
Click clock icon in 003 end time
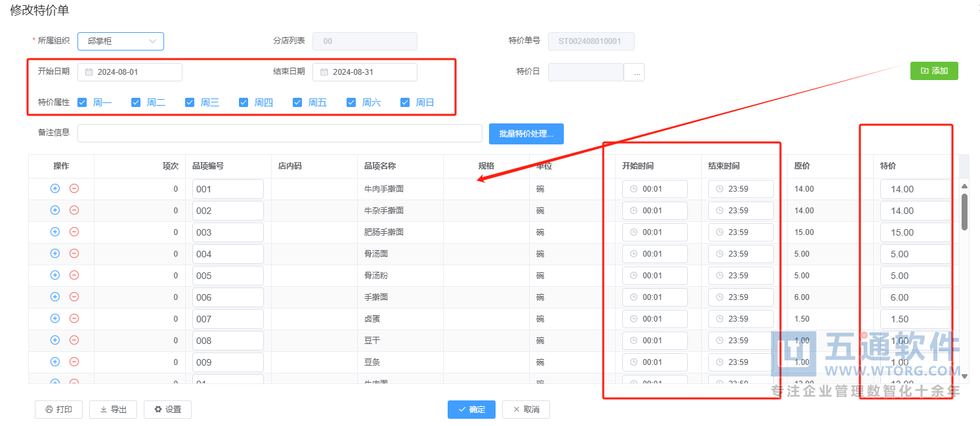[x=719, y=232]
